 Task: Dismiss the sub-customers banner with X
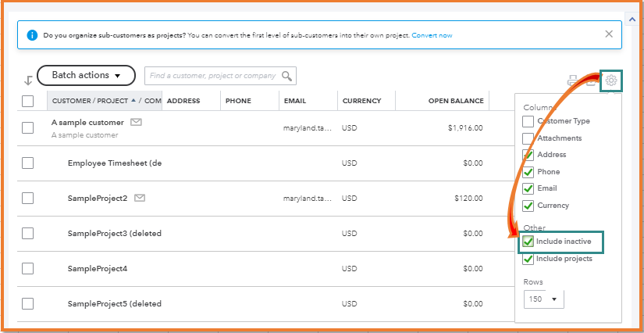tap(609, 34)
